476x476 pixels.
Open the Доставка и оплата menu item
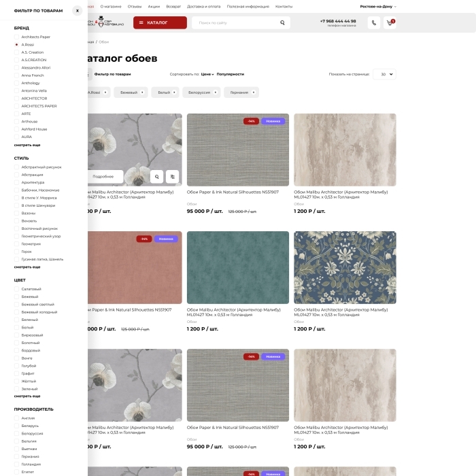click(x=203, y=6)
